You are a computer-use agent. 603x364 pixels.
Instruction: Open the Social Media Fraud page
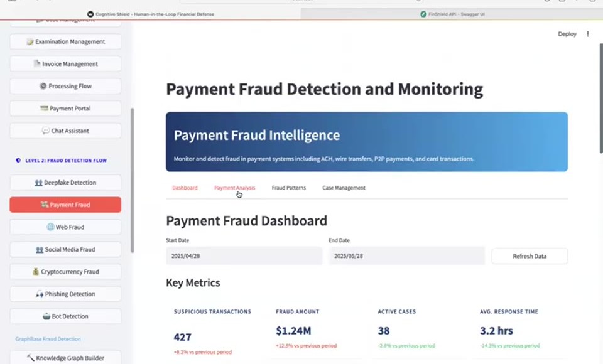click(x=65, y=249)
